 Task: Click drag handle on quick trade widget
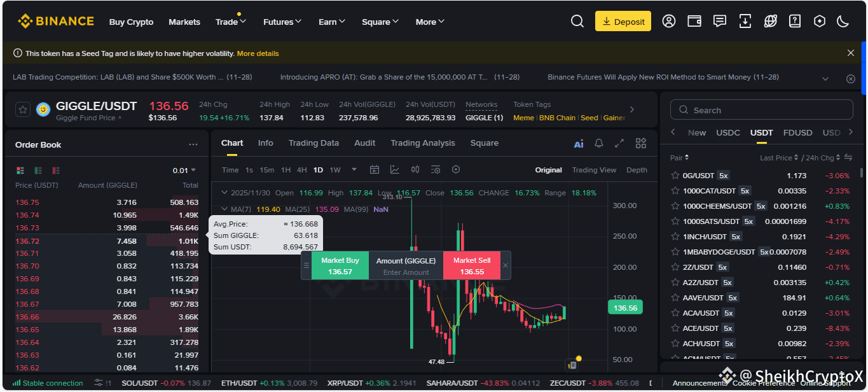pos(307,265)
